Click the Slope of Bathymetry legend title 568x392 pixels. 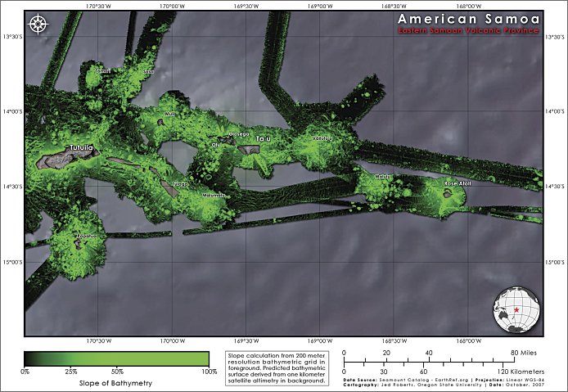point(115,383)
